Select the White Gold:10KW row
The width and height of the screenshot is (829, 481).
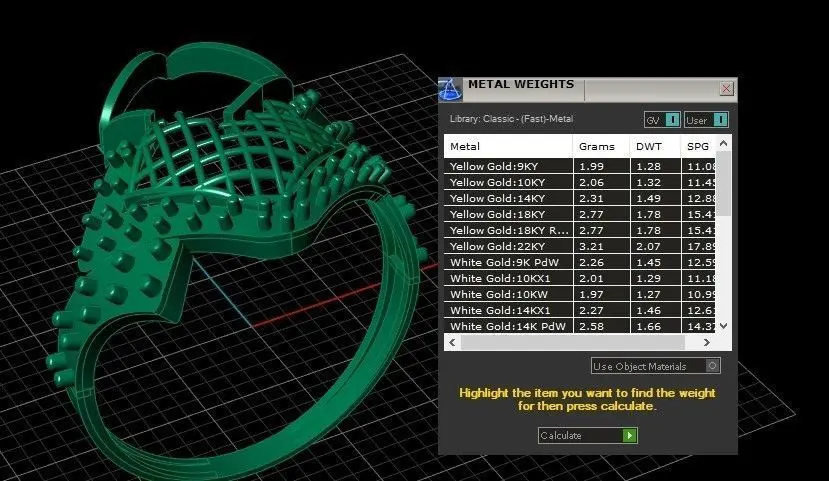(580, 294)
